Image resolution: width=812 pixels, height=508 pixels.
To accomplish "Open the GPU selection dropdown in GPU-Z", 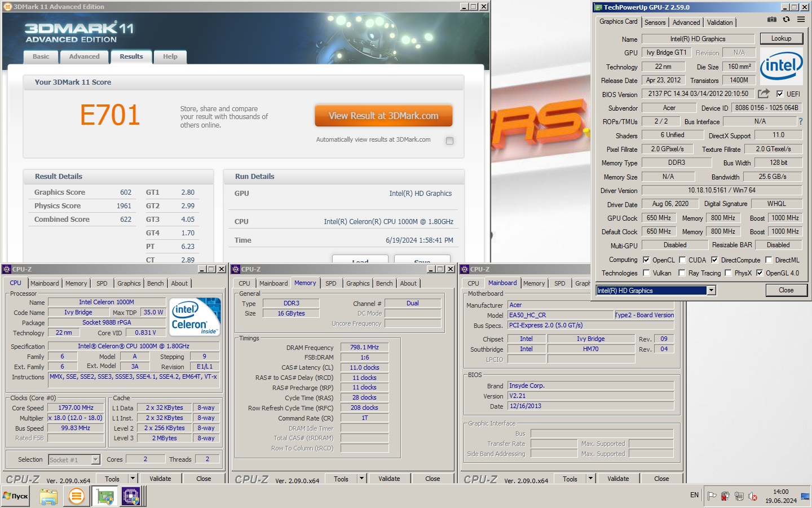I will click(x=711, y=290).
